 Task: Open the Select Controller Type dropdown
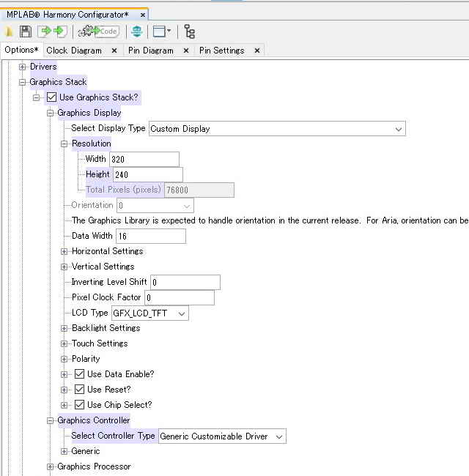point(222,436)
